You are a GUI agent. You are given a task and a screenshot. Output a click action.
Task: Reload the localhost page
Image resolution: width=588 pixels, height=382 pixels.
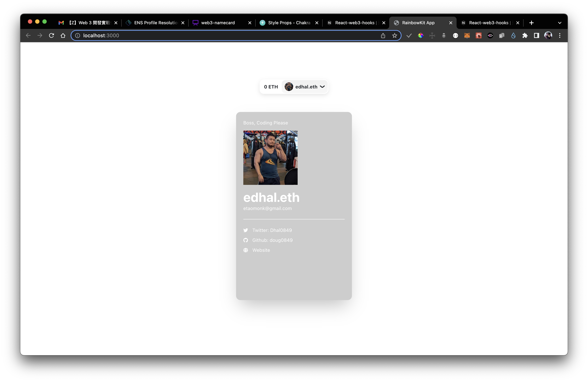point(51,35)
